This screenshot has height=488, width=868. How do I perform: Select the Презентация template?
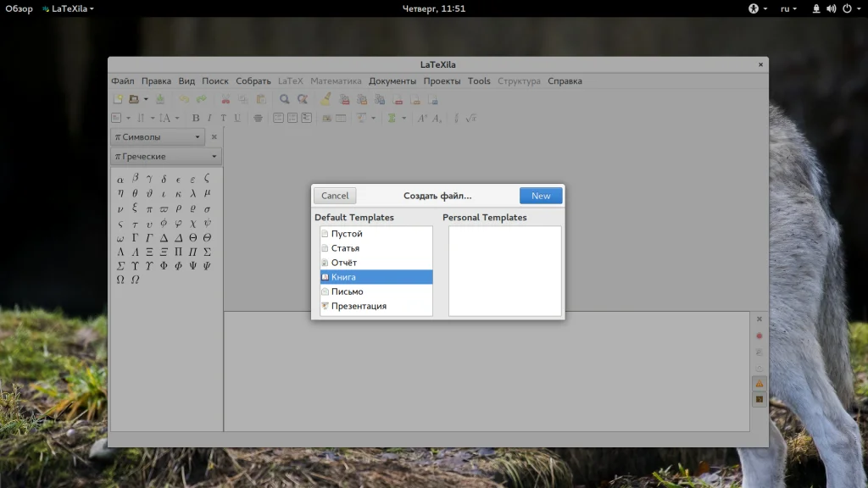pyautogui.click(x=359, y=306)
